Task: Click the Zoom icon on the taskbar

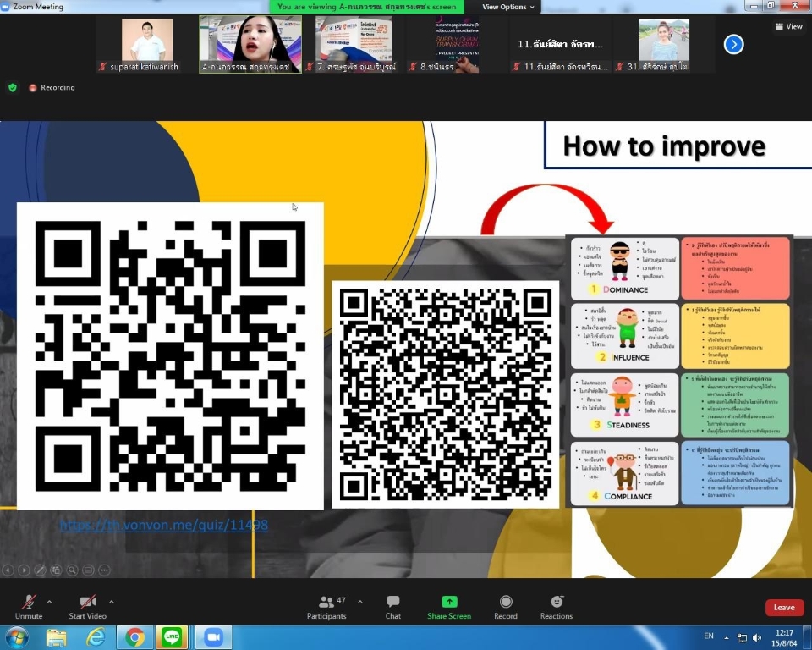Action: (213, 637)
